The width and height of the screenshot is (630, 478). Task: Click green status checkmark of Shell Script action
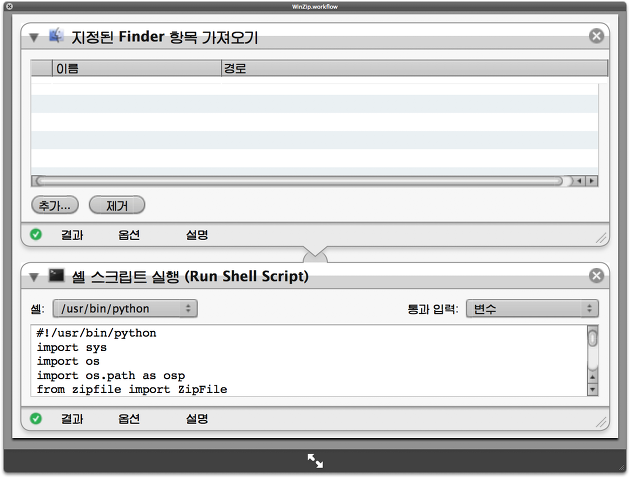point(36,419)
